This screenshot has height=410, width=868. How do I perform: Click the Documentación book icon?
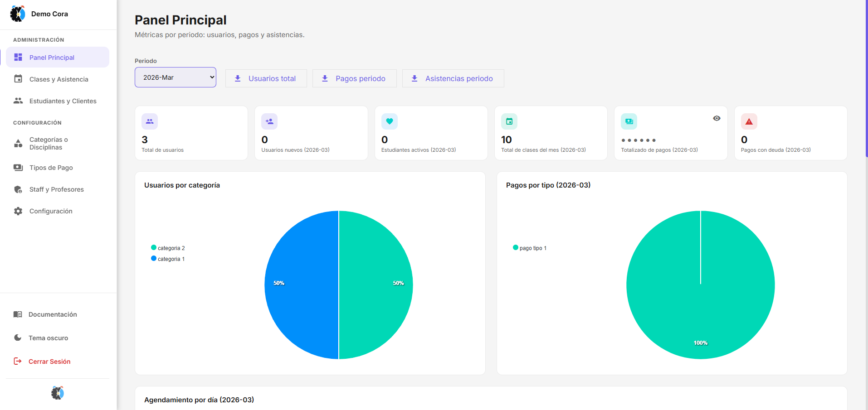pyautogui.click(x=18, y=314)
